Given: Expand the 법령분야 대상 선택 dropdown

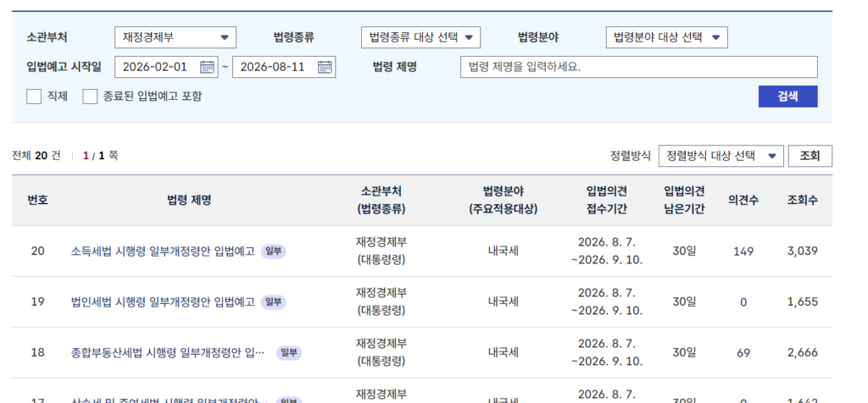Looking at the screenshot, I should tap(666, 37).
